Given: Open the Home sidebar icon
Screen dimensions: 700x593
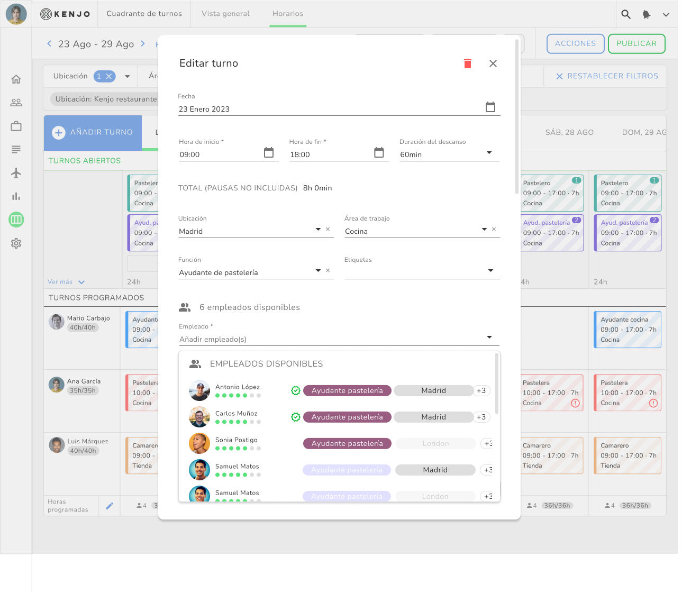Looking at the screenshot, I should 16,79.
